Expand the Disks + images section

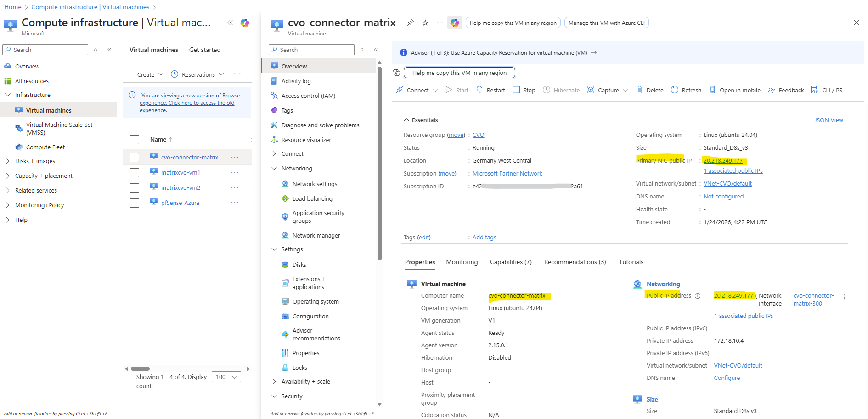[8, 161]
